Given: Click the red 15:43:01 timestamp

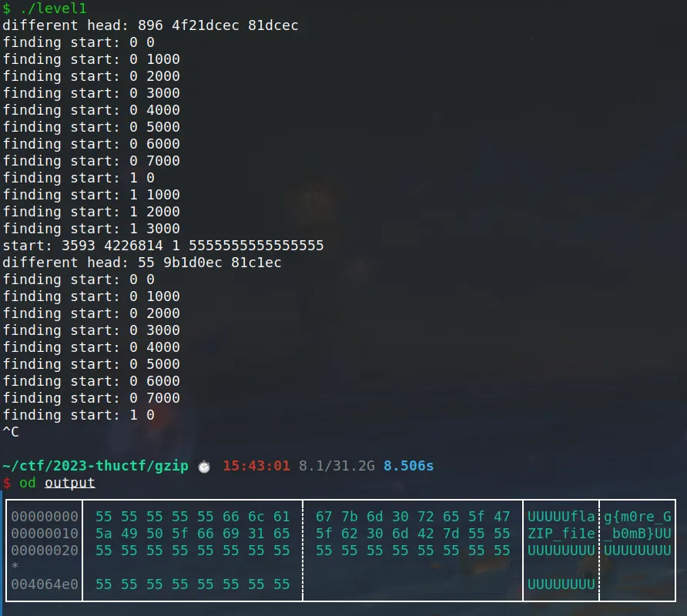Looking at the screenshot, I should pyautogui.click(x=256, y=466).
